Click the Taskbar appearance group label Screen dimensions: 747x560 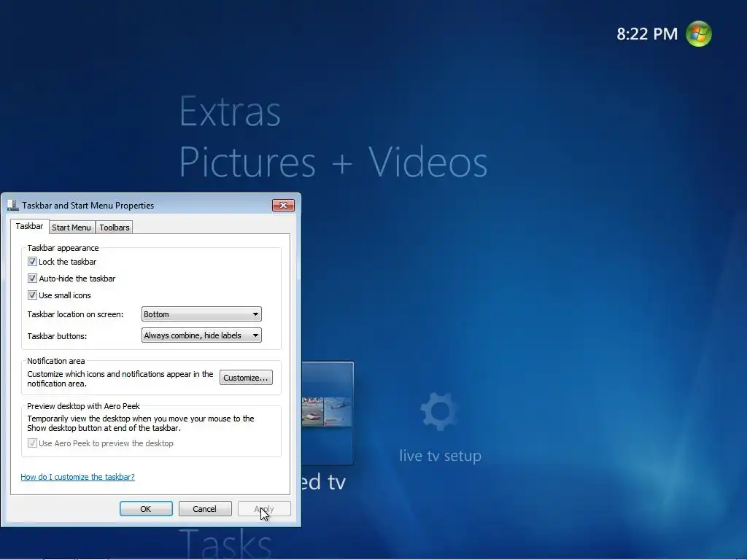click(x=63, y=248)
